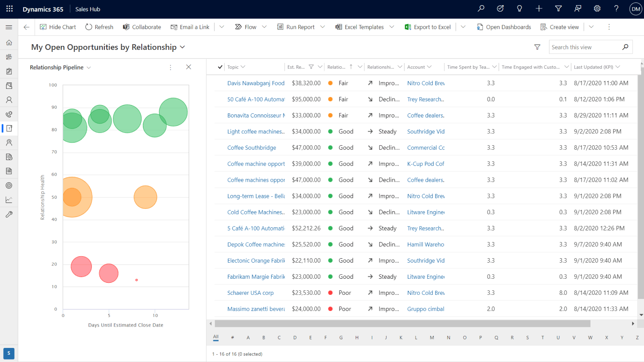Open the settings gear in the top bar

[x=597, y=8]
